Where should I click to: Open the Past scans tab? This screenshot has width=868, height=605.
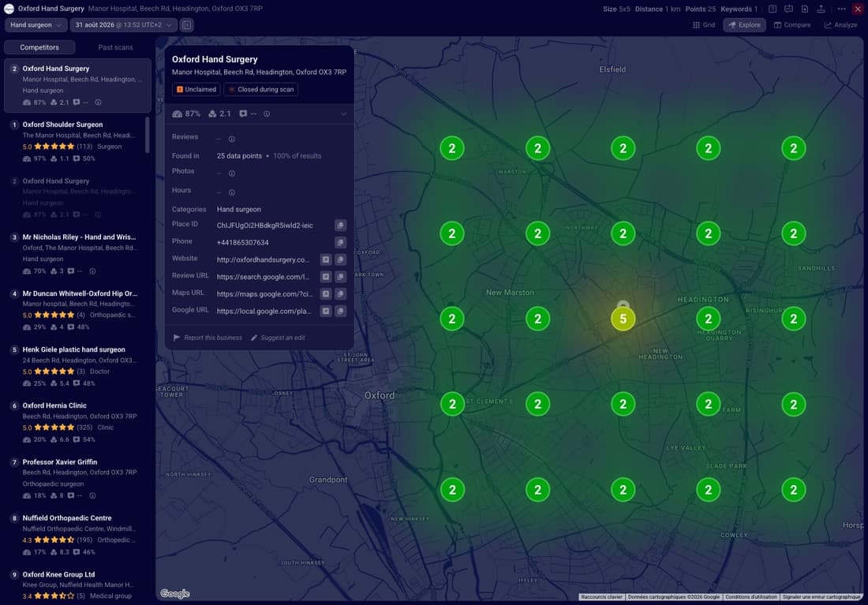(x=115, y=47)
